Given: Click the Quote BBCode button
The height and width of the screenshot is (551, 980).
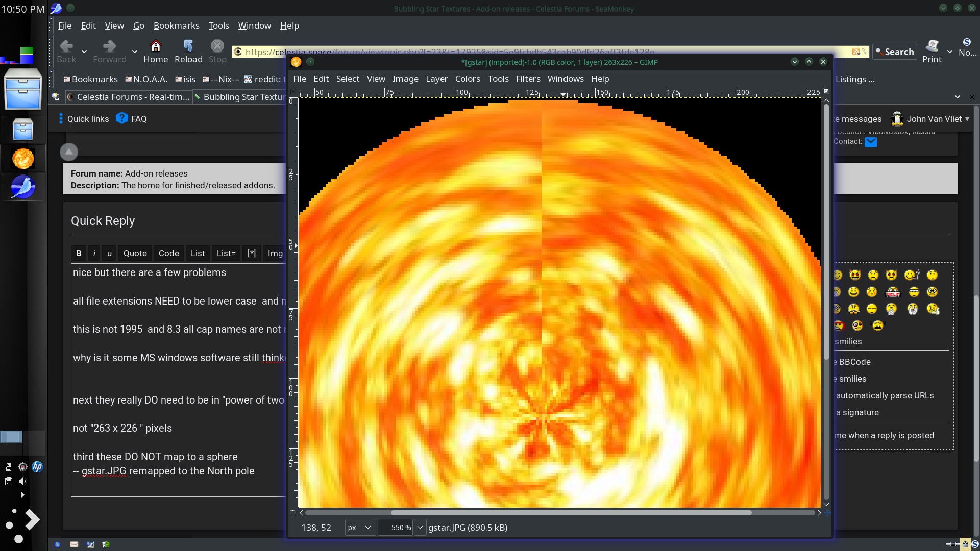Looking at the screenshot, I should point(135,253).
